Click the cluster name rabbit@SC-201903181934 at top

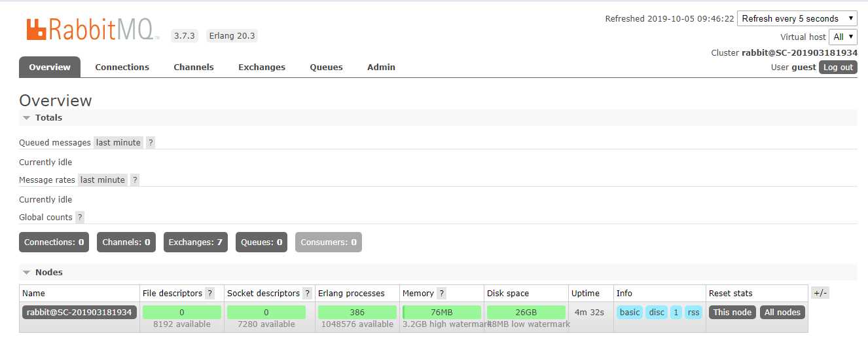pos(799,52)
